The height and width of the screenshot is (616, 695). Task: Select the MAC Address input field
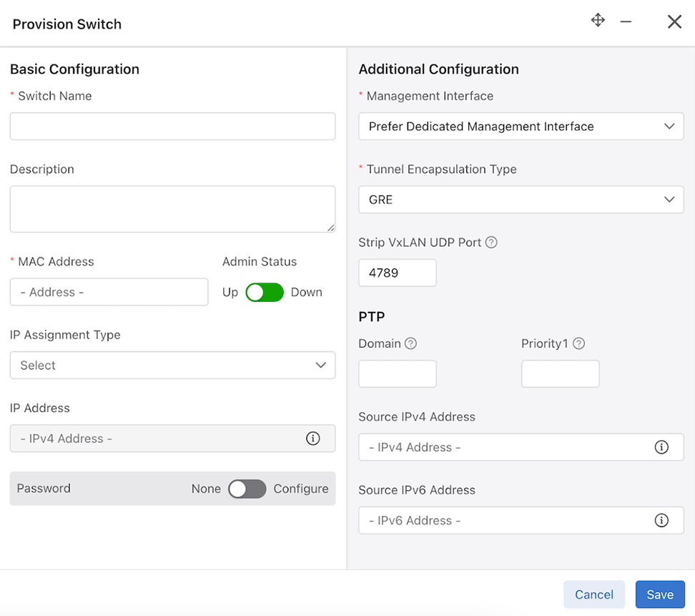[x=109, y=292]
